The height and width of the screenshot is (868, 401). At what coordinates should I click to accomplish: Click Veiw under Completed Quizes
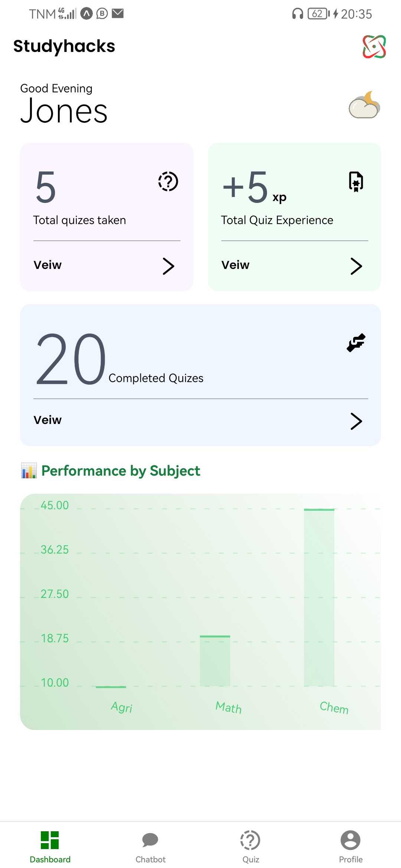click(x=48, y=420)
